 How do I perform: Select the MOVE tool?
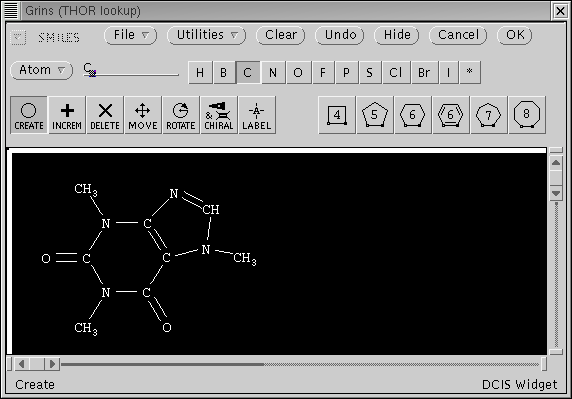pos(143,115)
